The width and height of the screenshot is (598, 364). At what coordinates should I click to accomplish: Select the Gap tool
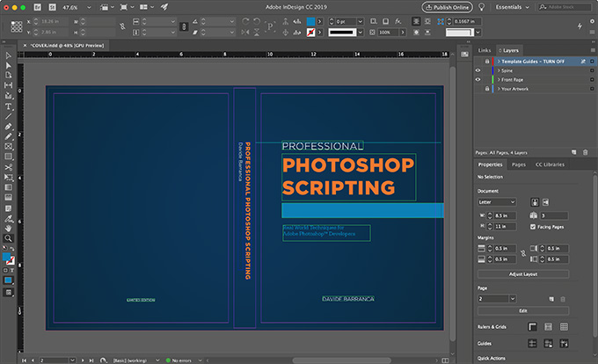click(8, 85)
